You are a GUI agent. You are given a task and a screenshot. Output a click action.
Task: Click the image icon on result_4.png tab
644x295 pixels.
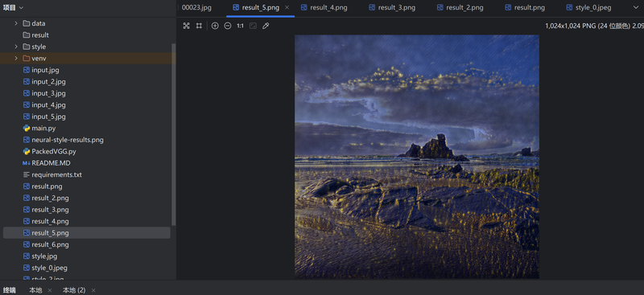pyautogui.click(x=304, y=7)
